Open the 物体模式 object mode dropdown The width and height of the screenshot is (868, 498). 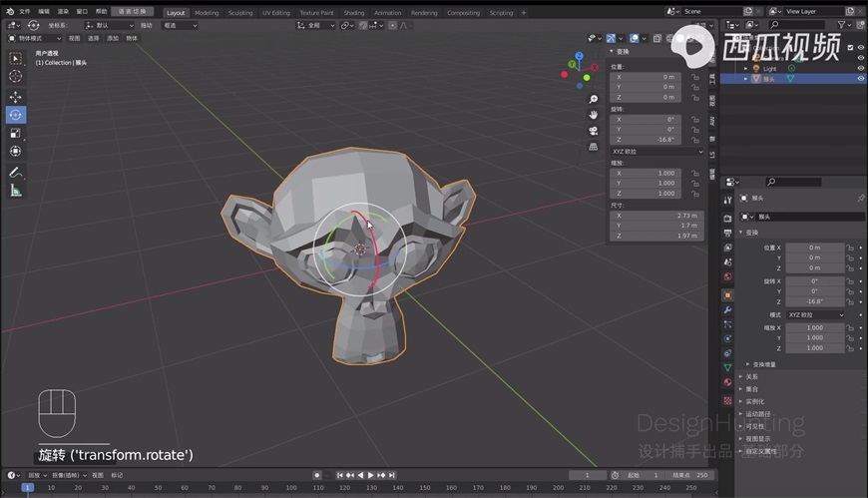pyautogui.click(x=34, y=38)
